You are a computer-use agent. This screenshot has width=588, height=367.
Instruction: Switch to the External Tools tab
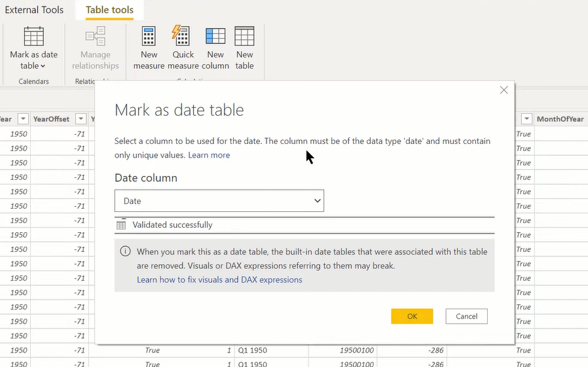[x=34, y=10]
